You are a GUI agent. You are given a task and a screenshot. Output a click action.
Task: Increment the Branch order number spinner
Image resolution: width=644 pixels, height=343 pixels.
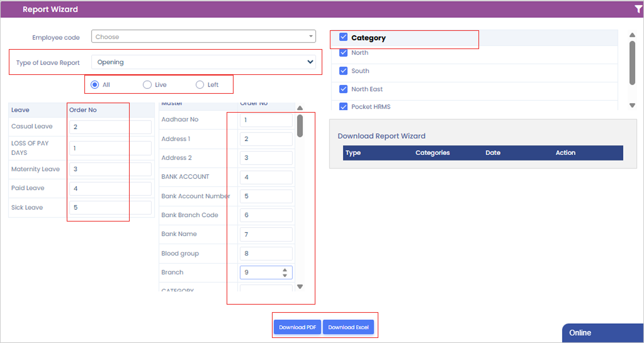point(285,270)
